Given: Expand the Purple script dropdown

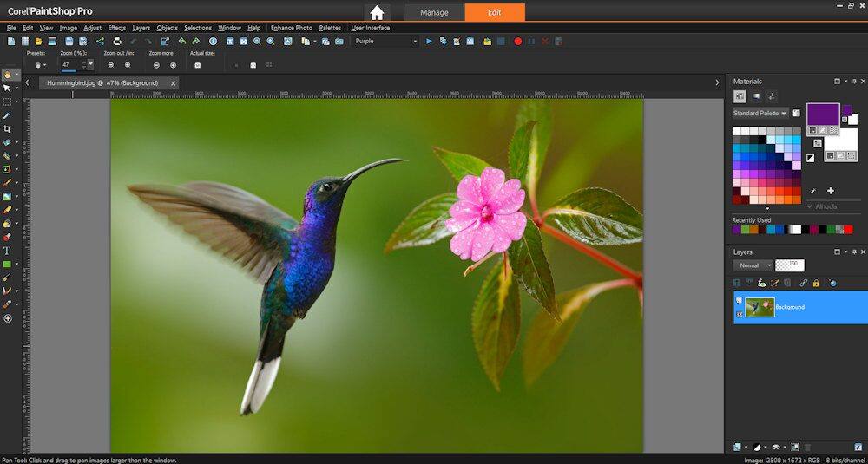Looking at the screenshot, I should 415,42.
